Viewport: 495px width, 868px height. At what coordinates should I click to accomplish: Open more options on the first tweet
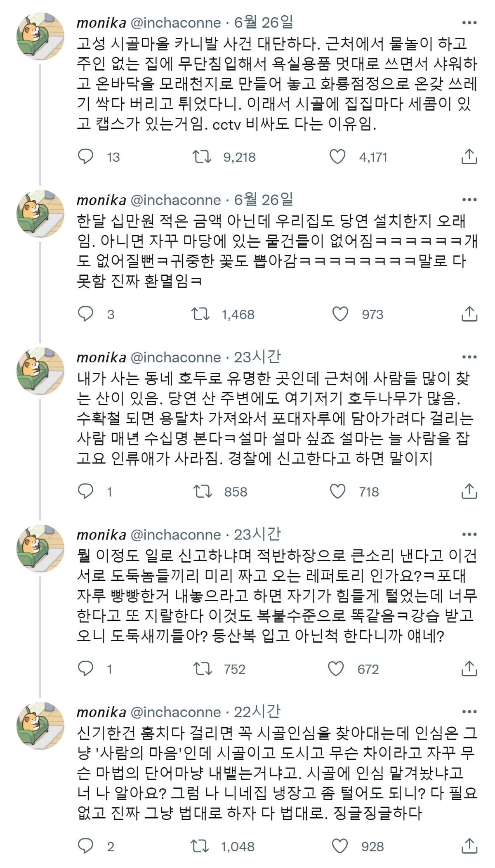click(469, 23)
